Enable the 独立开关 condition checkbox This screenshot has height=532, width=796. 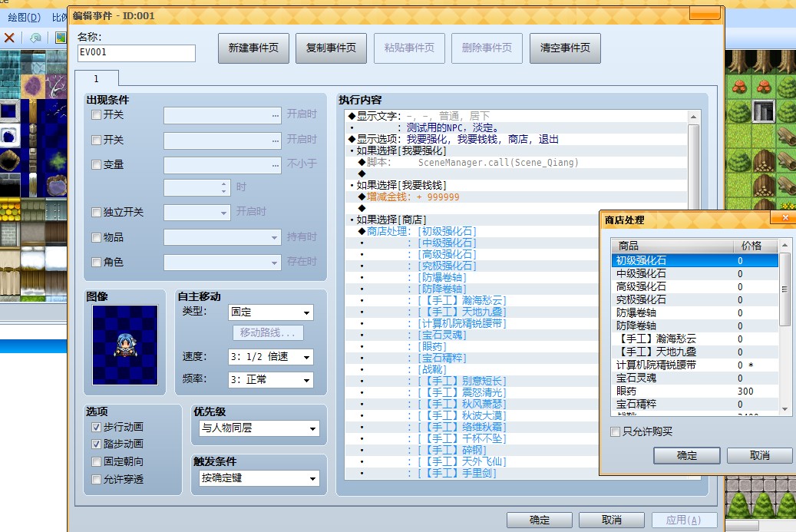tap(96, 212)
